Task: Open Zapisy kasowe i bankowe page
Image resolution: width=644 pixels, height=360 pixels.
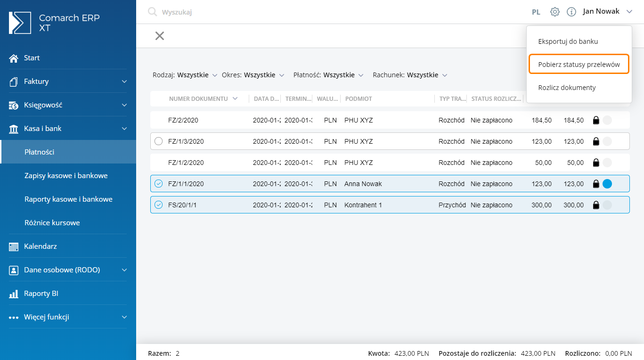Action: pos(66,176)
